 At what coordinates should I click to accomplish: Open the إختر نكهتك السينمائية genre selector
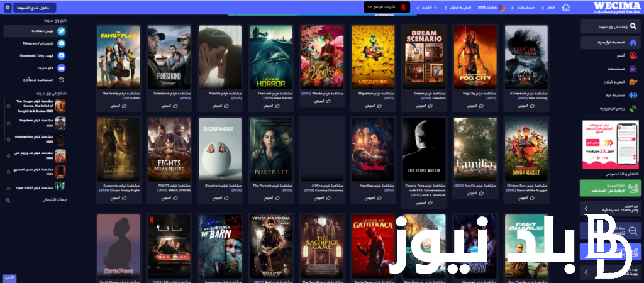[610, 208]
